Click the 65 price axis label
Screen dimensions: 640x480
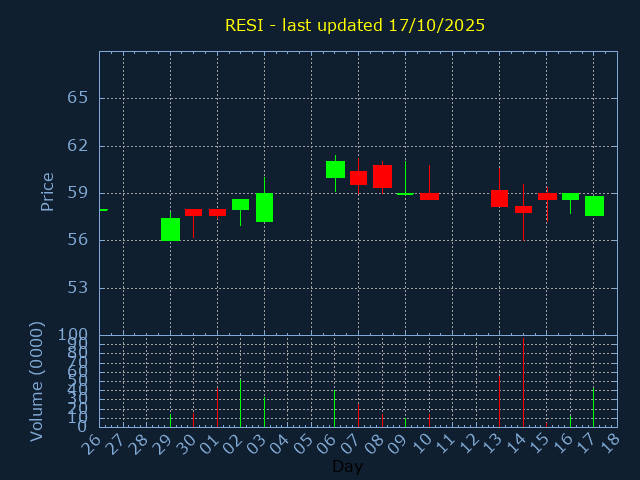click(78, 98)
